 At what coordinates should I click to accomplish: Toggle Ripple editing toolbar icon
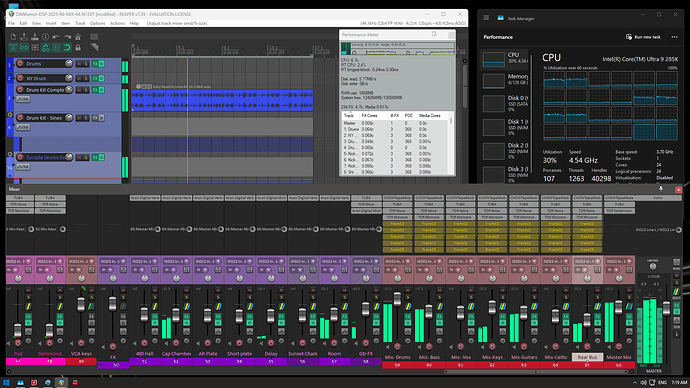point(35,48)
